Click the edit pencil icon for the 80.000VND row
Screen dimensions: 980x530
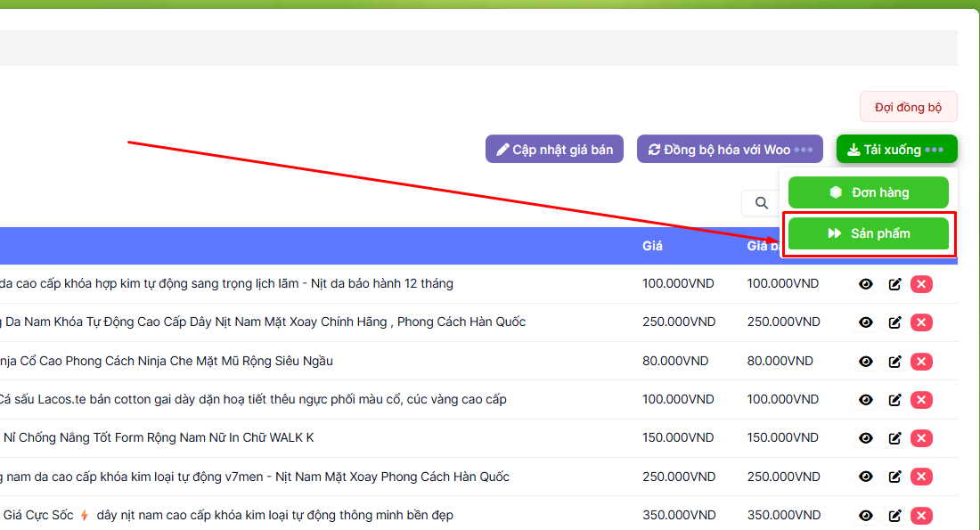[x=894, y=361]
